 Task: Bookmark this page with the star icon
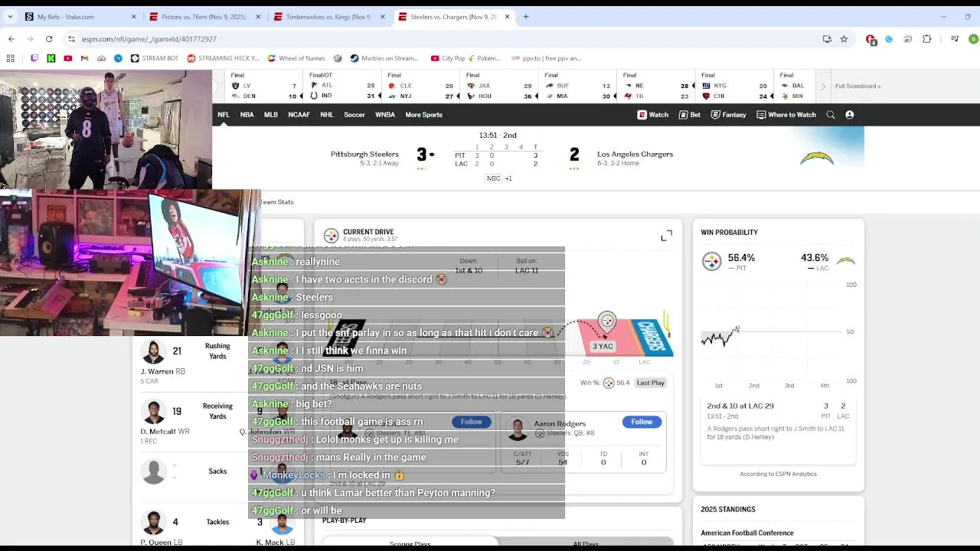844,39
